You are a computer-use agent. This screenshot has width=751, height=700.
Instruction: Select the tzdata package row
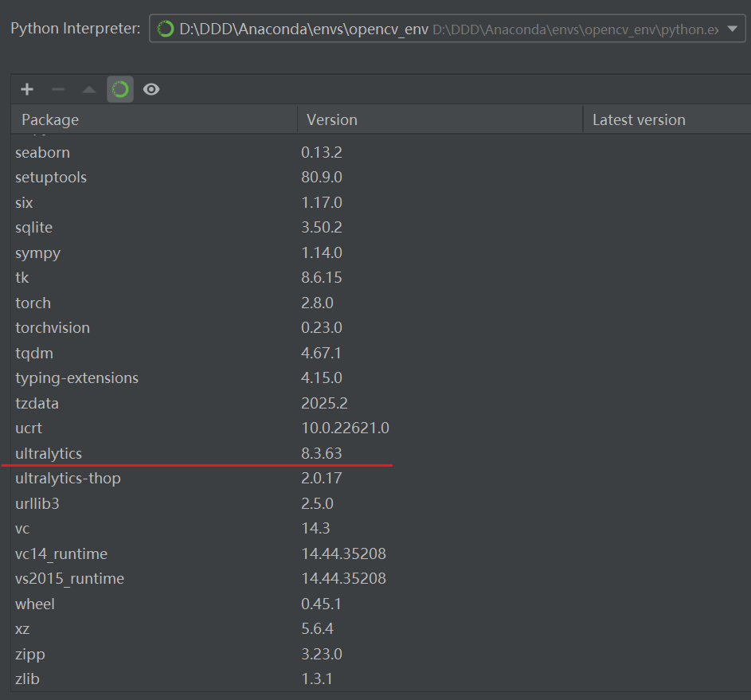(381, 403)
